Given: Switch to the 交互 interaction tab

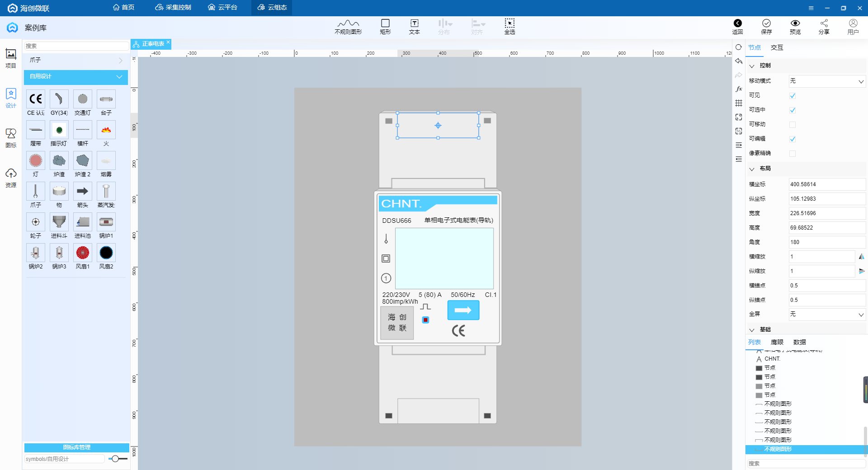Looking at the screenshot, I should [x=777, y=47].
